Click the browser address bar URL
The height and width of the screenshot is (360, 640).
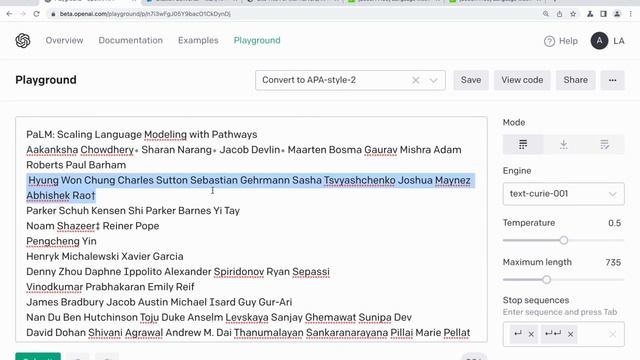145,14
